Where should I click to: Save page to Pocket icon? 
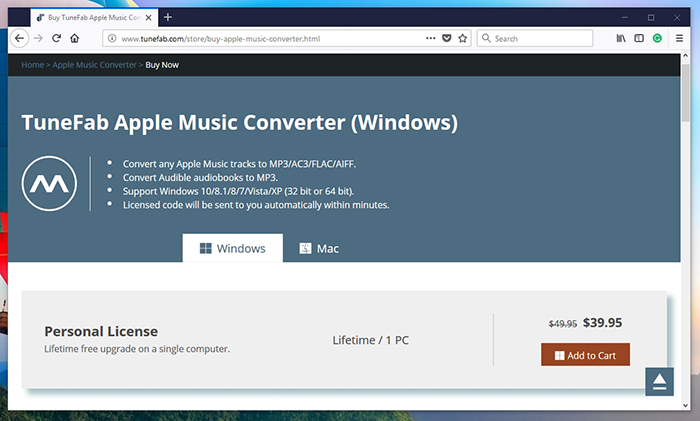pos(446,38)
